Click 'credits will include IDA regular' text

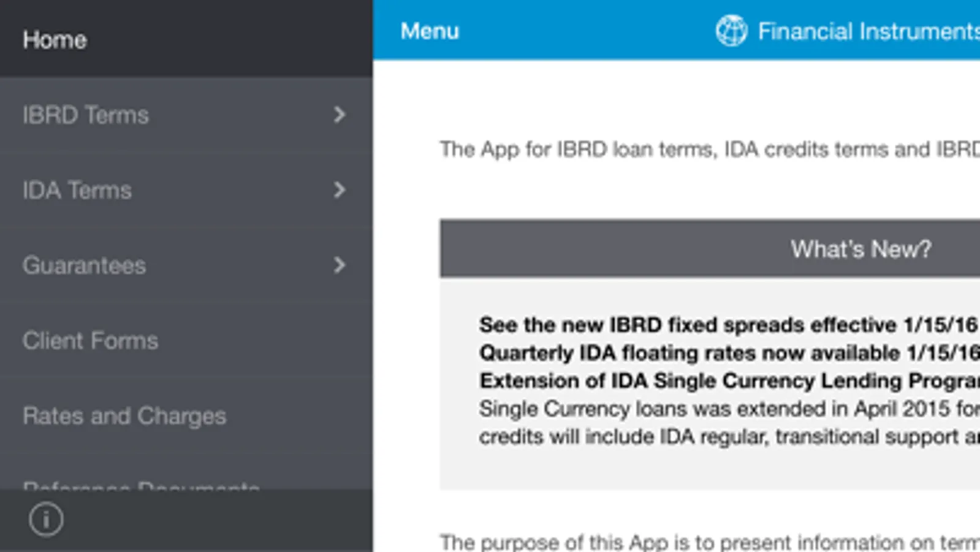coord(729,437)
